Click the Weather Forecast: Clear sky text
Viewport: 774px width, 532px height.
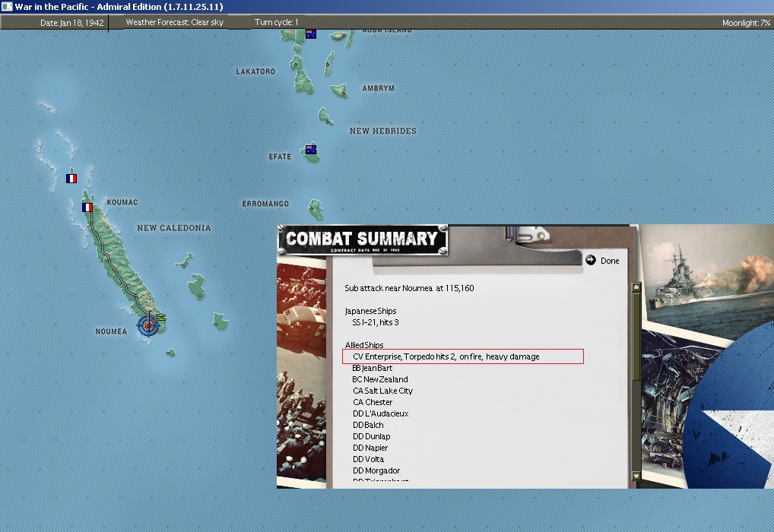click(175, 22)
